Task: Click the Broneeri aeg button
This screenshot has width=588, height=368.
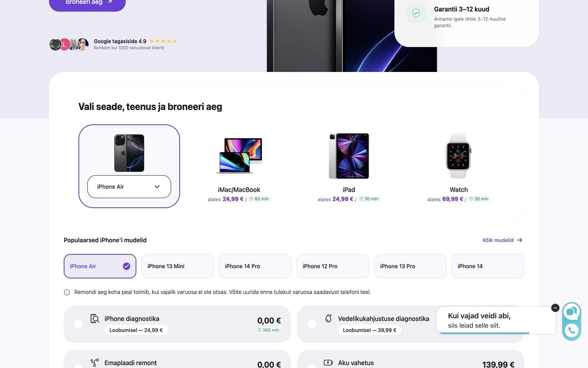Action: 87,3
